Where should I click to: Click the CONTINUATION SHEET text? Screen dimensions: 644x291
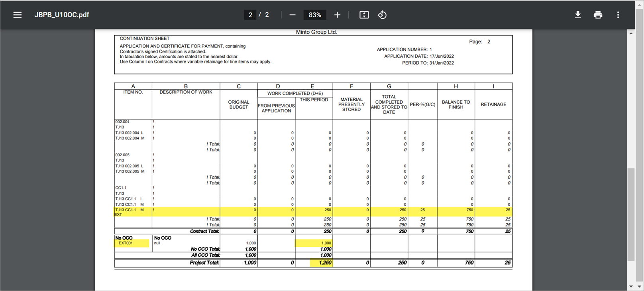(x=145, y=39)
